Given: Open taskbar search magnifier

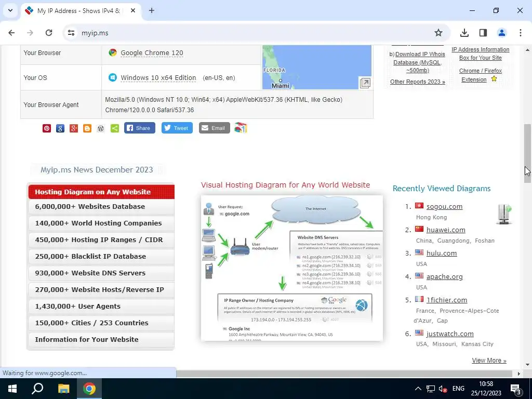Looking at the screenshot, I should [x=37, y=389].
